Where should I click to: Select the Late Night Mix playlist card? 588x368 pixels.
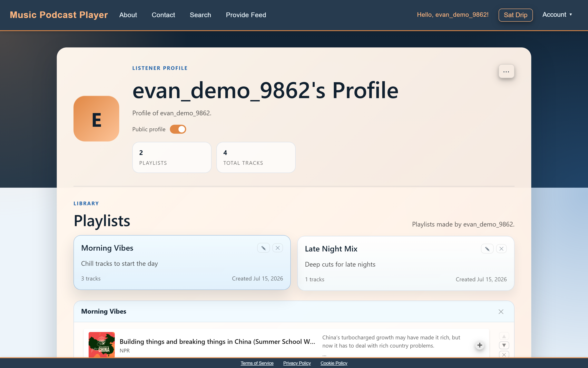[x=406, y=263]
